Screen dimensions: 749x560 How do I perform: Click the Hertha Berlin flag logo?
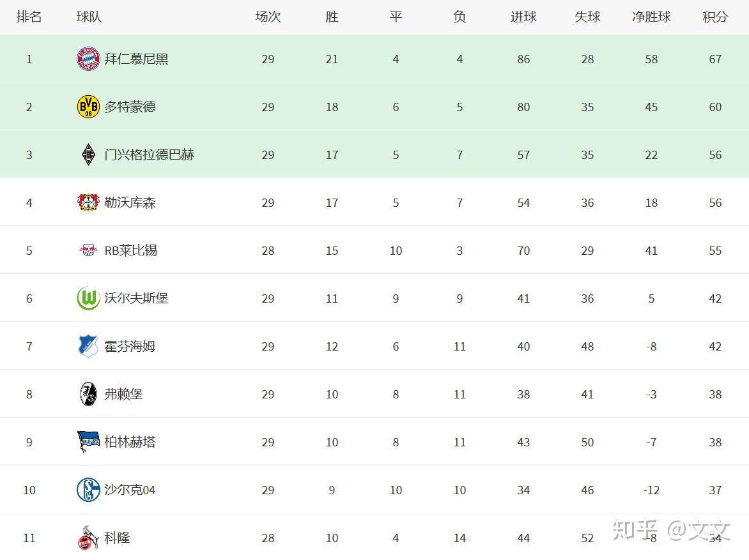pos(88,441)
